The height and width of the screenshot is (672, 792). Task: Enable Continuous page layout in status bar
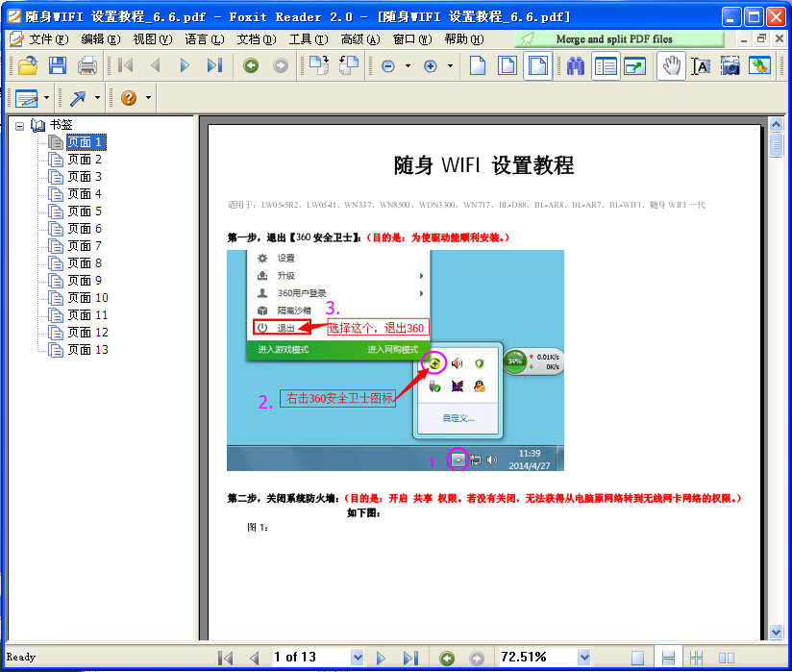pos(668,658)
